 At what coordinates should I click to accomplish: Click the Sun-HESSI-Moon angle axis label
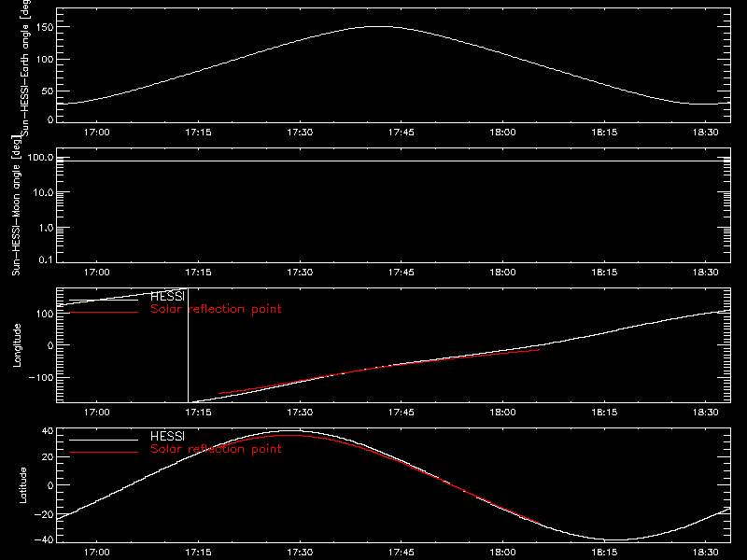coord(16,205)
